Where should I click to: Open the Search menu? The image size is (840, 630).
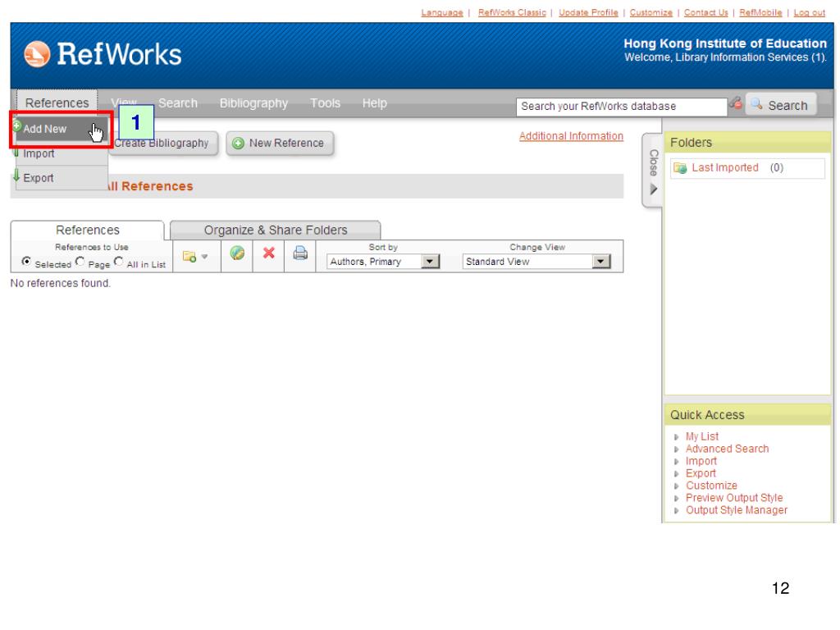click(178, 103)
